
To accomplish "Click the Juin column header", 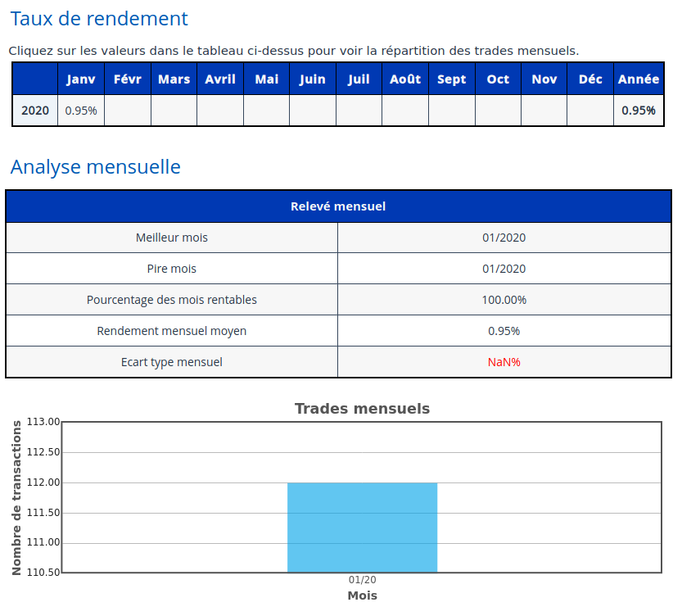I will pyautogui.click(x=312, y=79).
